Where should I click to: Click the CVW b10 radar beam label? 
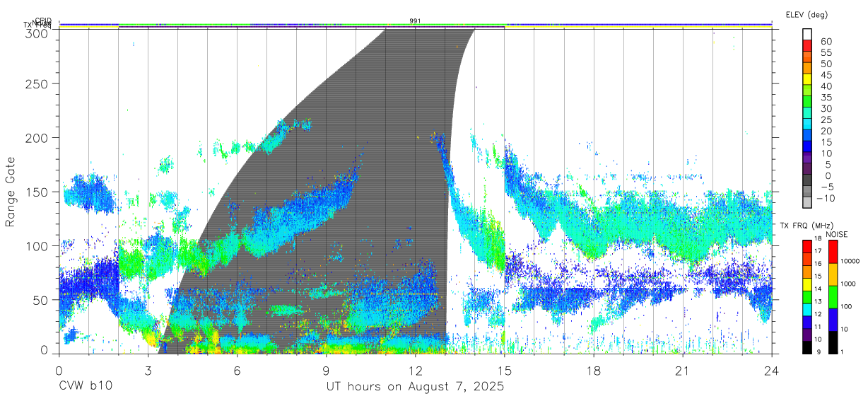point(84,387)
